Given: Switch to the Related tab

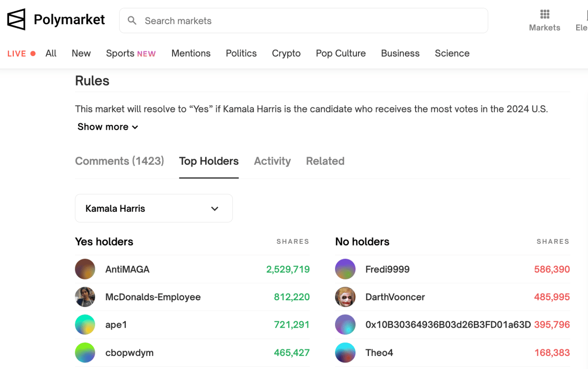Looking at the screenshot, I should [325, 161].
